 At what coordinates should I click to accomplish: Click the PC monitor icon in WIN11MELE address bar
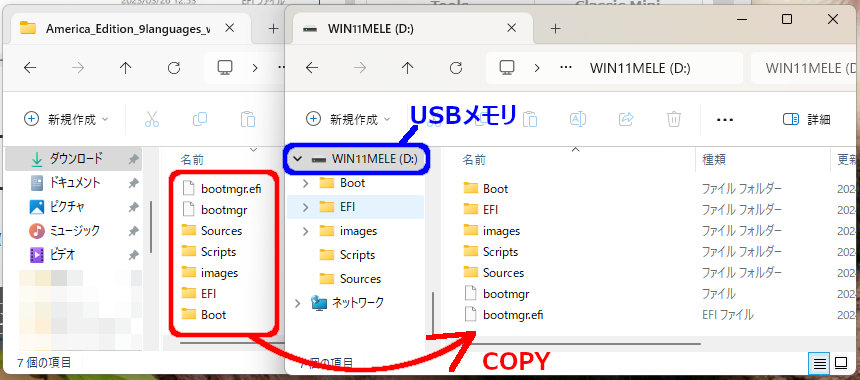506,67
